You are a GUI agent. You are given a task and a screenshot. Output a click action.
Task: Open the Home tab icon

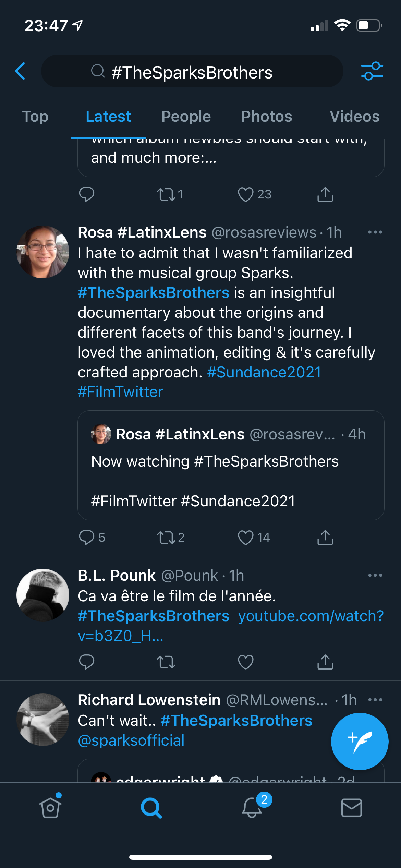point(50,808)
